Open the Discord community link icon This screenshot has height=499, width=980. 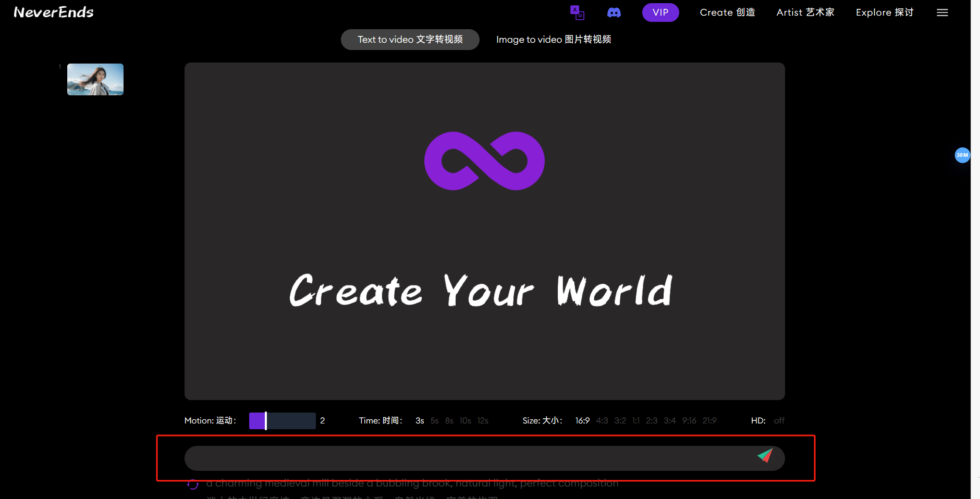click(x=614, y=13)
